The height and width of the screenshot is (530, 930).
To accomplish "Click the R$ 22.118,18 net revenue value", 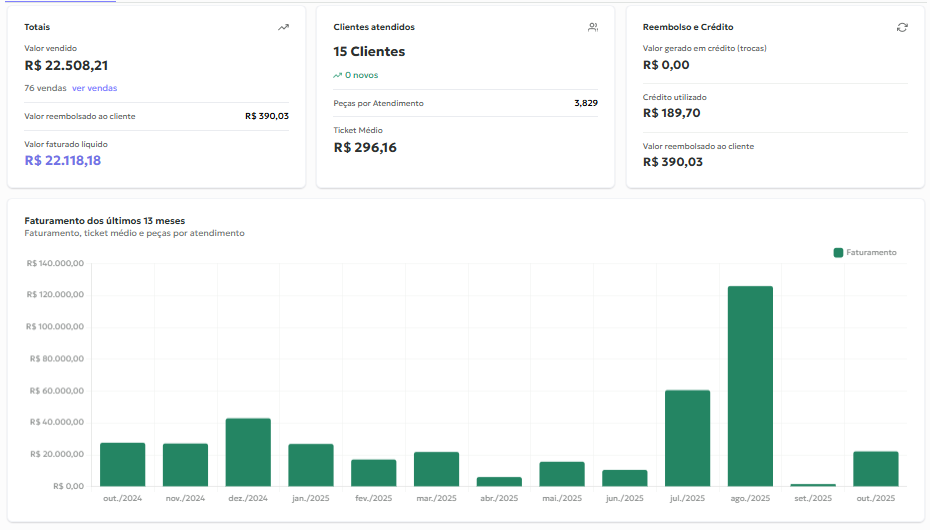I will coord(63,160).
